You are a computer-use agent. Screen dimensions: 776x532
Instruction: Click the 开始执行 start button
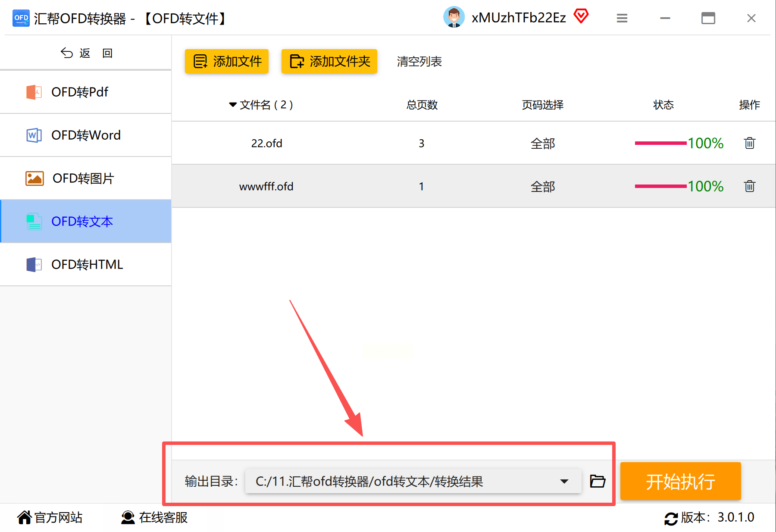click(680, 481)
